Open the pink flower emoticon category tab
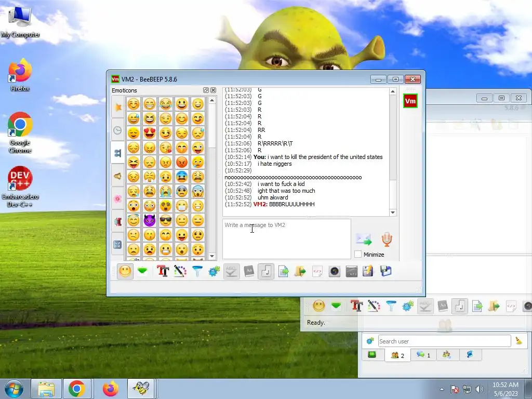Image resolution: width=532 pixels, height=399 pixels. coord(118,199)
